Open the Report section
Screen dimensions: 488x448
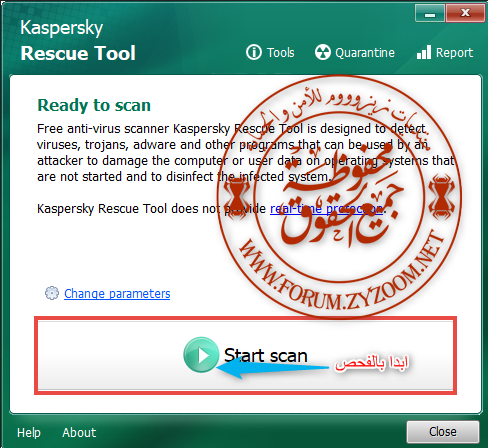[454, 53]
